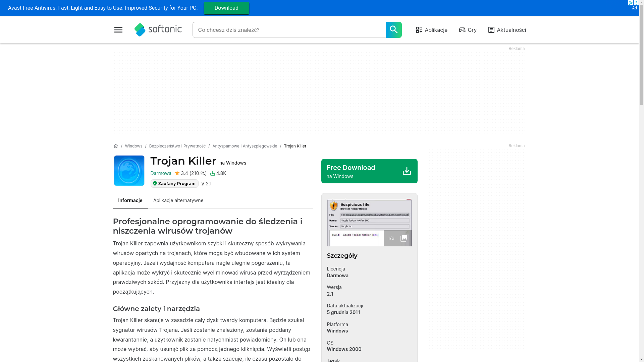644x362 pixels.
Task: Click the Szczegóły heading
Action: tap(342, 256)
